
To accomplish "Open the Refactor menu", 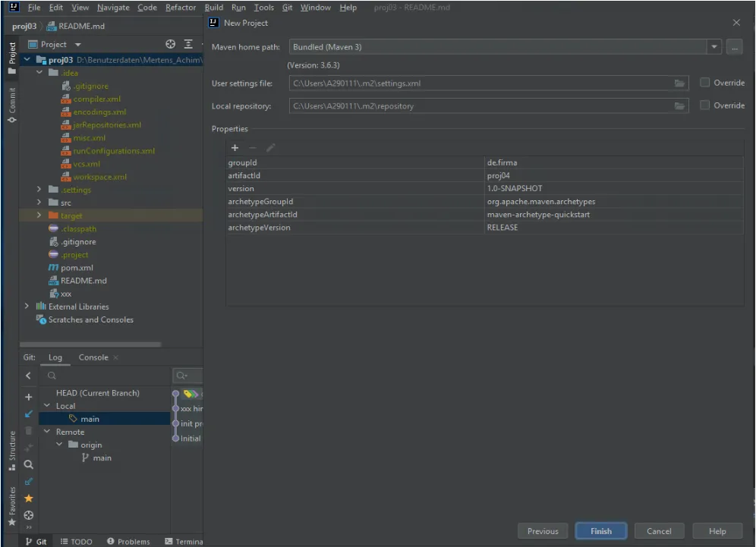I will [181, 8].
